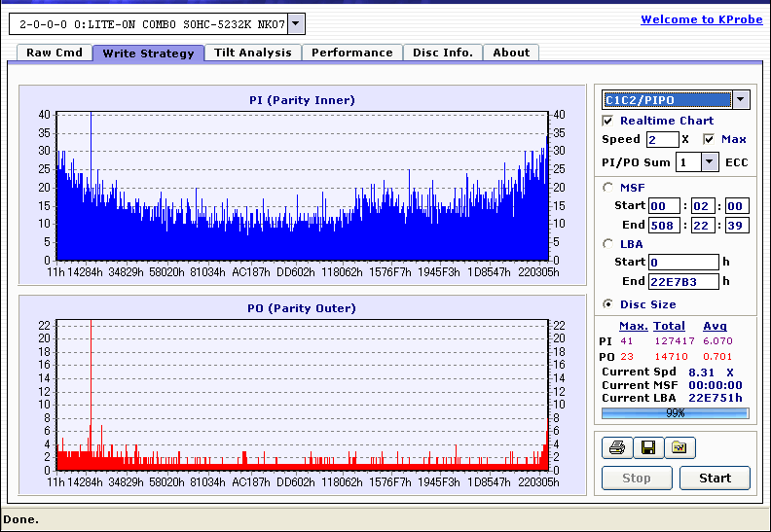Follow the Welcome to KProbe link
This screenshot has width=771, height=532.
pos(702,19)
